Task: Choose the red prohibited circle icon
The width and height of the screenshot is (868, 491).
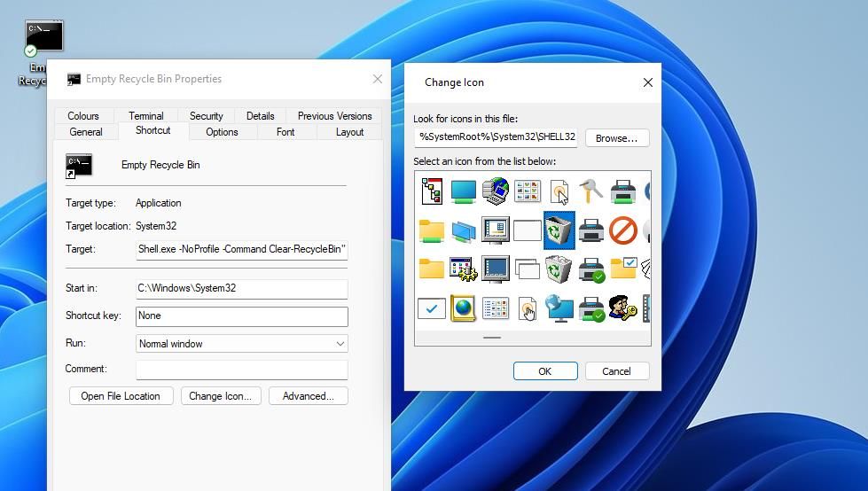Action: [x=623, y=230]
